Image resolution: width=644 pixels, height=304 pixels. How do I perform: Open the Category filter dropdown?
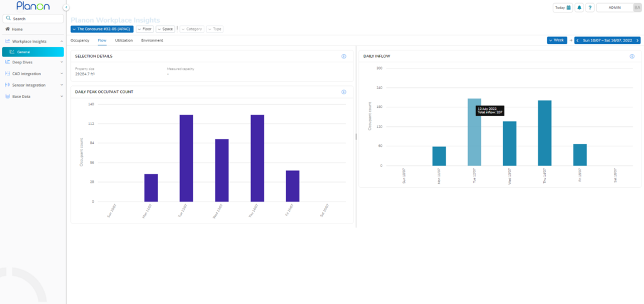coord(192,29)
